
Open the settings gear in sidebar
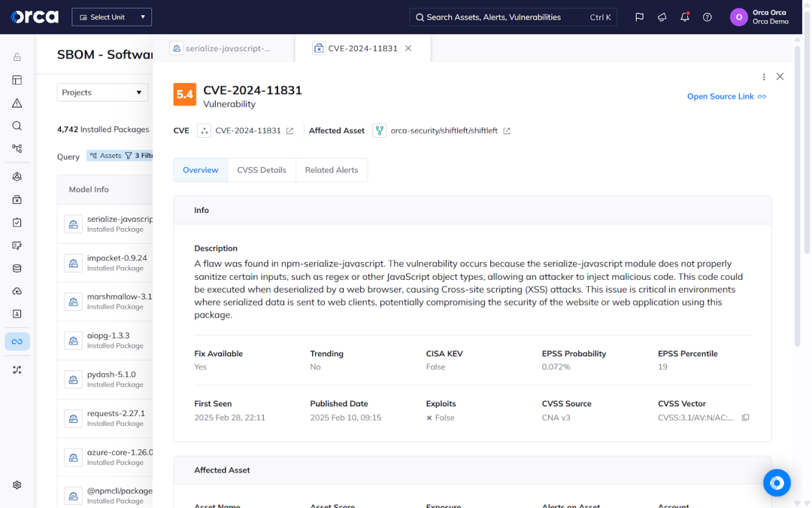[x=17, y=485]
